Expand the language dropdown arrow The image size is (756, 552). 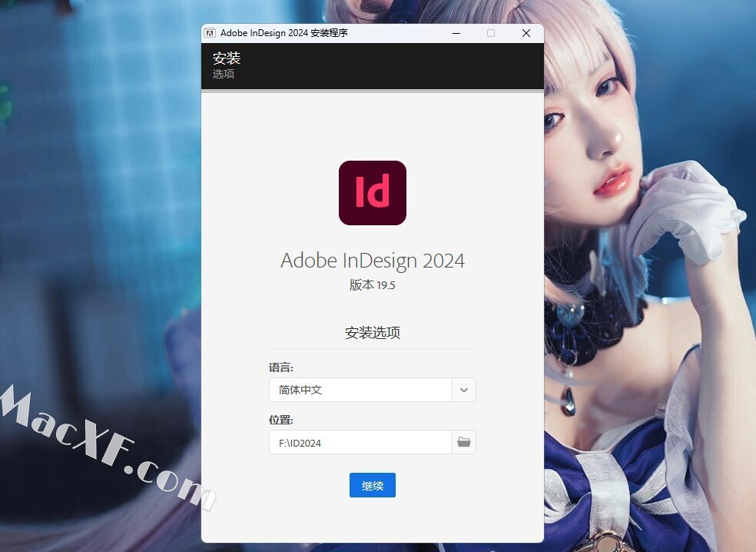(x=464, y=390)
